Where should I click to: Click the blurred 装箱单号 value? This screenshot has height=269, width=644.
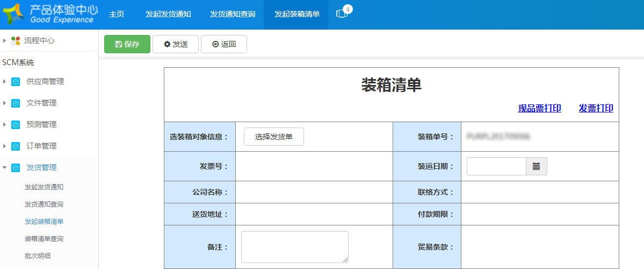498,136
